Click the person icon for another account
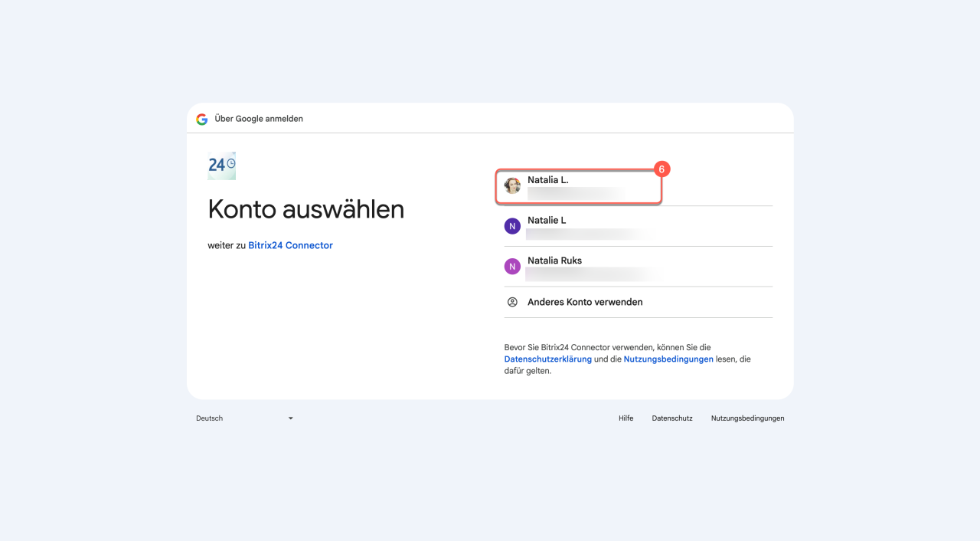 [x=512, y=302]
